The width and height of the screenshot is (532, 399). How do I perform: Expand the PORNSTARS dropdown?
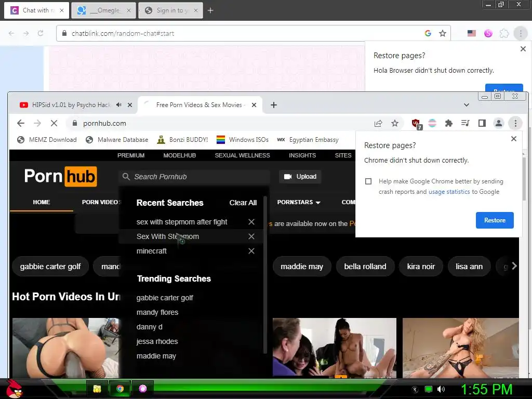point(299,202)
